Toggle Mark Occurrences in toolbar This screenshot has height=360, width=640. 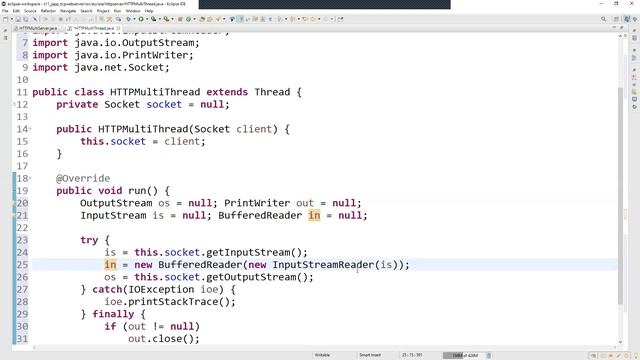240,19
